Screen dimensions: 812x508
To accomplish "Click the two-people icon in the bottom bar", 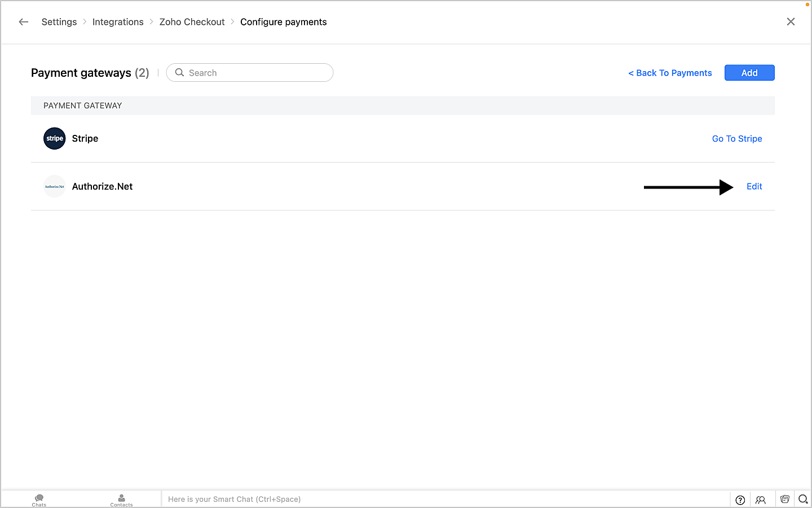I will click(761, 500).
